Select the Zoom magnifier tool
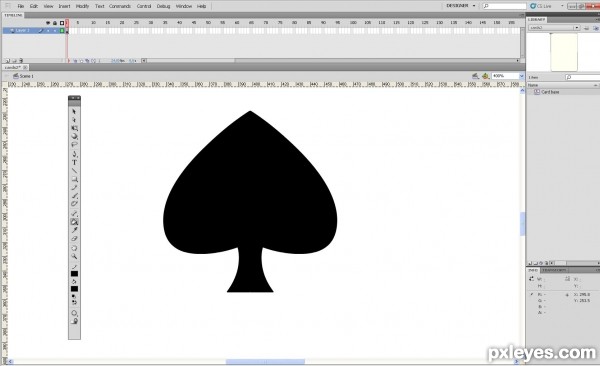Viewport: 600px width, 366px height. tap(74, 257)
